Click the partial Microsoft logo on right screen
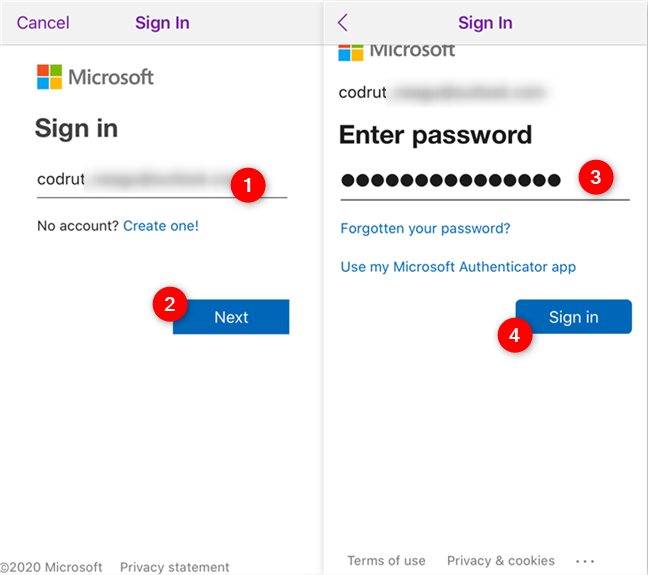648x575 pixels. [x=396, y=52]
